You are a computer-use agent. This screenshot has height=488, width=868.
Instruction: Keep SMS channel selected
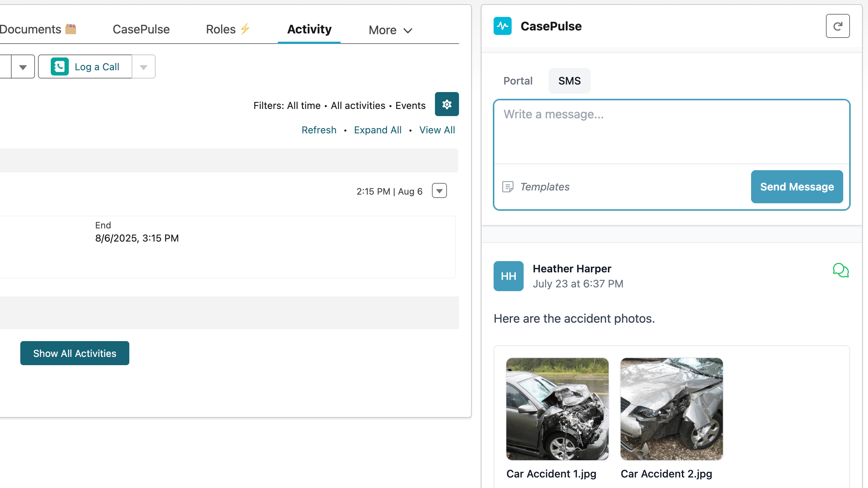569,80
